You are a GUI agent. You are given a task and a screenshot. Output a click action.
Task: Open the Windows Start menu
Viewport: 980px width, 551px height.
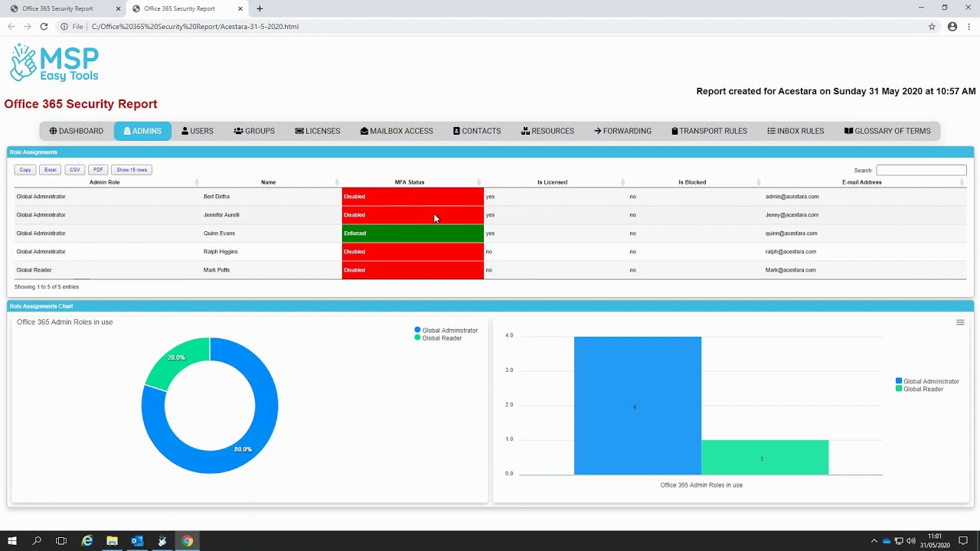click(x=12, y=541)
